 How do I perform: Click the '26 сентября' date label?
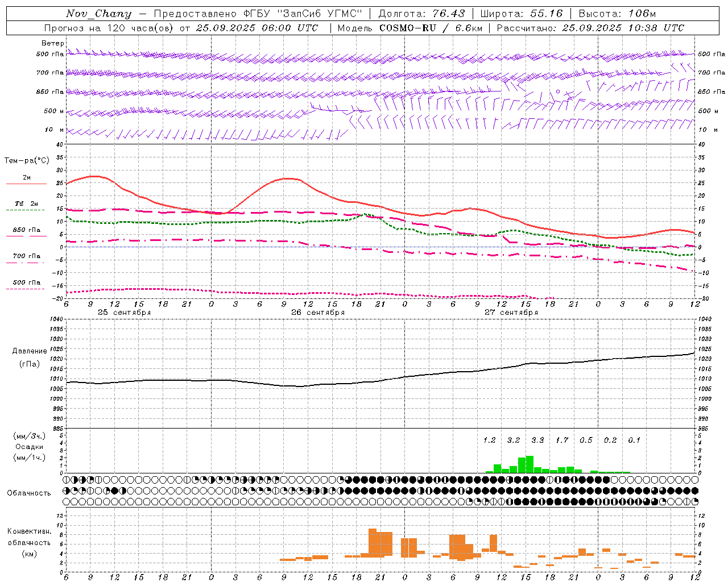tap(318, 313)
